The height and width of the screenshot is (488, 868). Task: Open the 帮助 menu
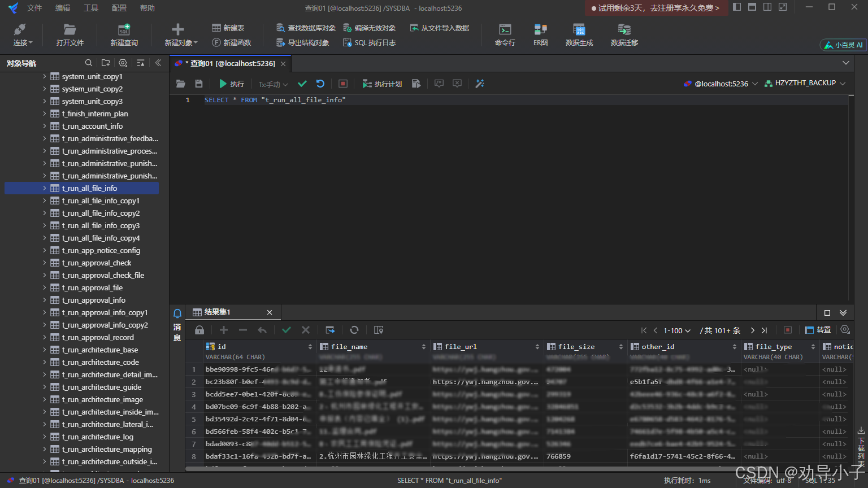point(147,8)
